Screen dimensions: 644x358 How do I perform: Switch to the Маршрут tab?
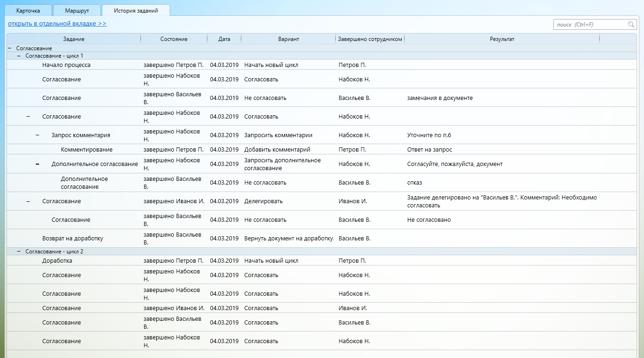point(77,10)
